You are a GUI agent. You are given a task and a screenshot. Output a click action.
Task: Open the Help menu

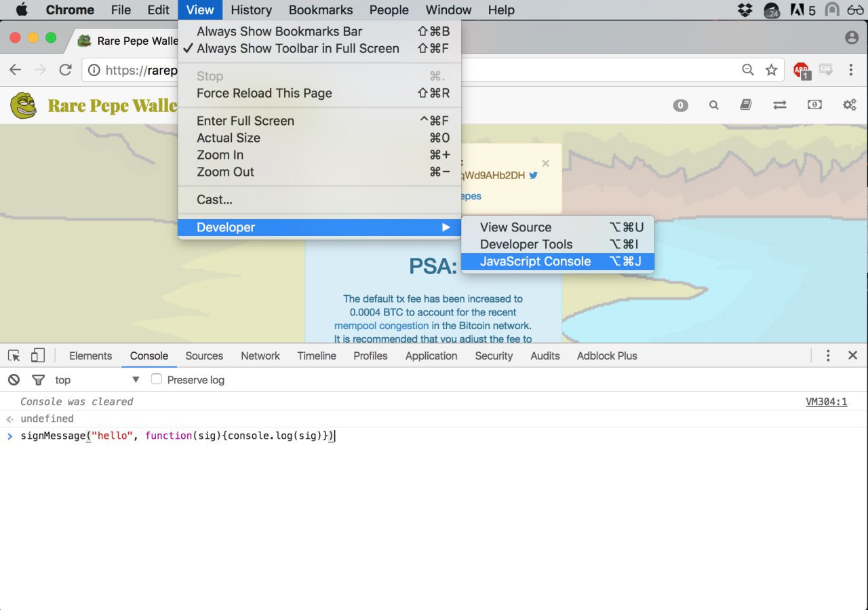[501, 10]
